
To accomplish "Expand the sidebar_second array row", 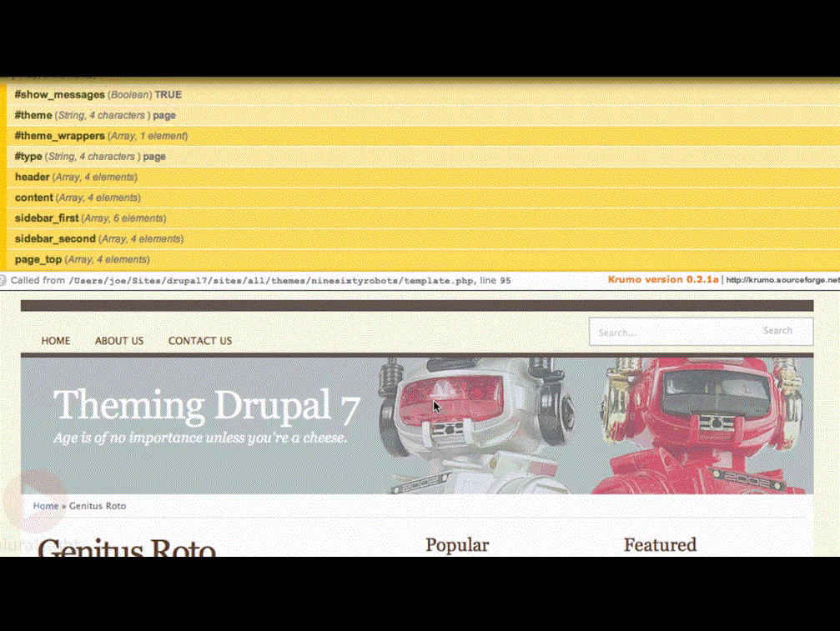I will [x=423, y=238].
